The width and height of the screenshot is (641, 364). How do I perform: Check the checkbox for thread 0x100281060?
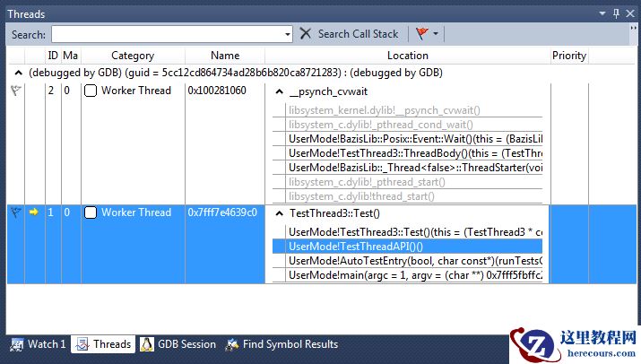click(x=91, y=91)
